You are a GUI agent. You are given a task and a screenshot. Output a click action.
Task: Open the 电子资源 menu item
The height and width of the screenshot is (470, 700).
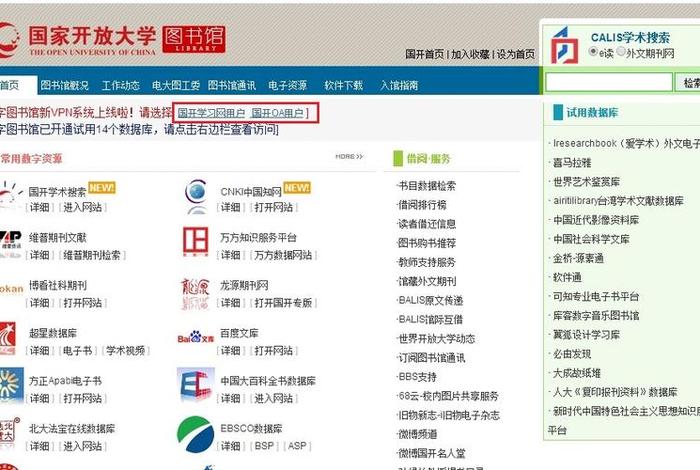[x=288, y=85]
